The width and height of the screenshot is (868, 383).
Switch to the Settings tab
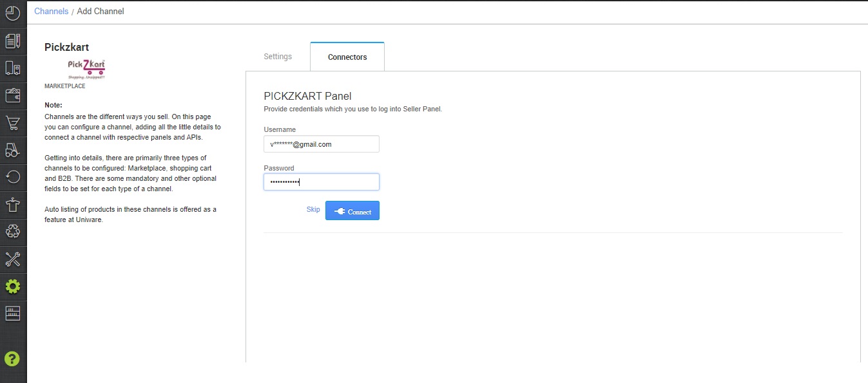click(x=278, y=57)
